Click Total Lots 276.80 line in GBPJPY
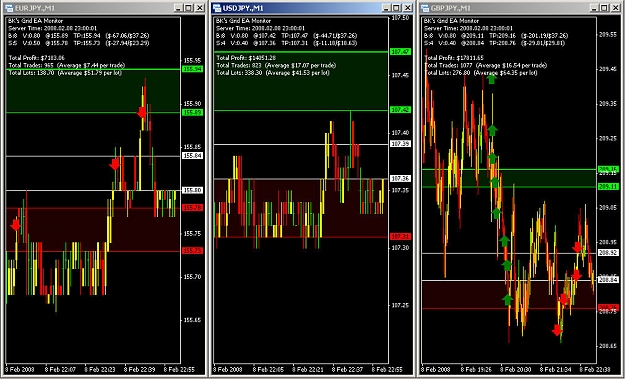This screenshot has height=379, width=625. pyautogui.click(x=481, y=73)
